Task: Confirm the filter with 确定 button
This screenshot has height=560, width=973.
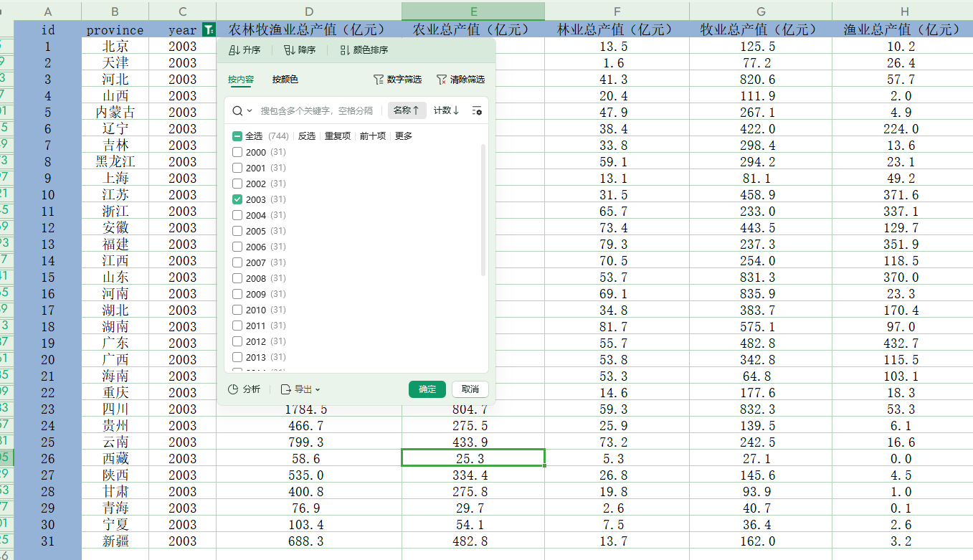Action: (x=427, y=389)
